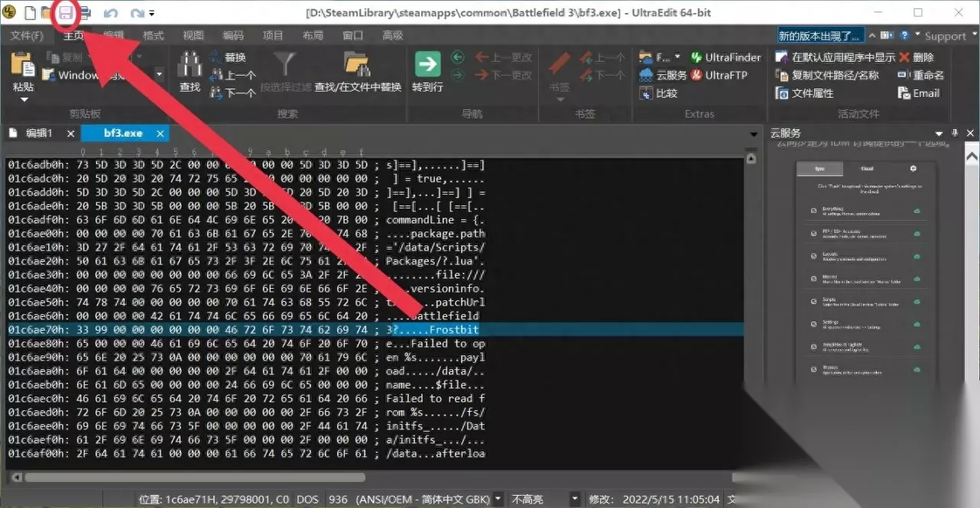Screen dimensions: 980x508
Task: Click 查找/在文件中替换 folder icon
Action: [x=357, y=65]
